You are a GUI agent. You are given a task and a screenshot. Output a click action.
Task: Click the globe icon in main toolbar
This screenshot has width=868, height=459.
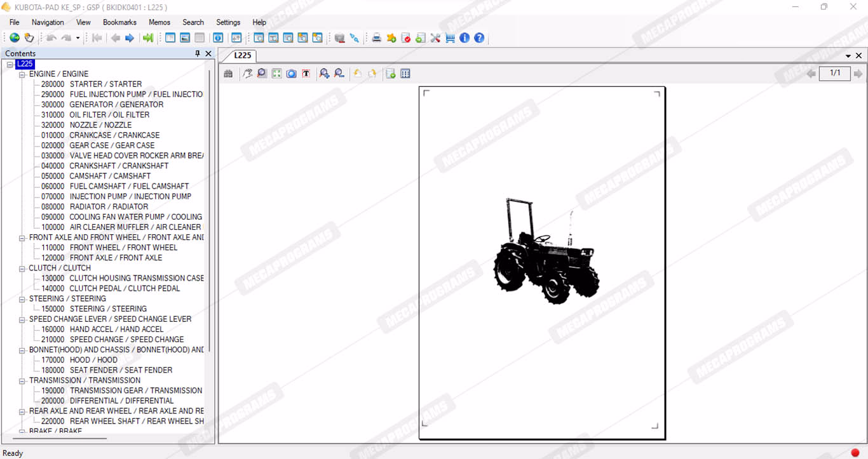pyautogui.click(x=14, y=38)
